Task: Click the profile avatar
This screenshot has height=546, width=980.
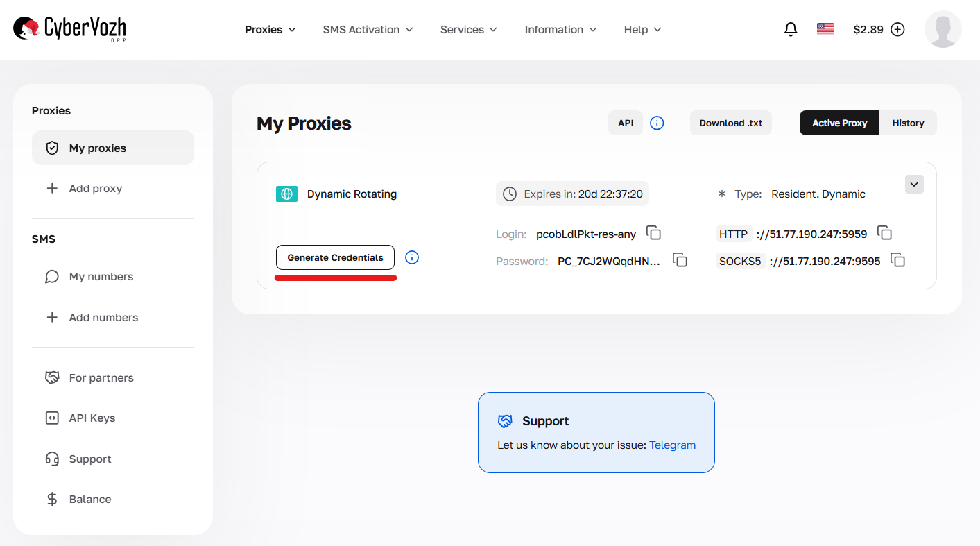Action: pyautogui.click(x=943, y=28)
